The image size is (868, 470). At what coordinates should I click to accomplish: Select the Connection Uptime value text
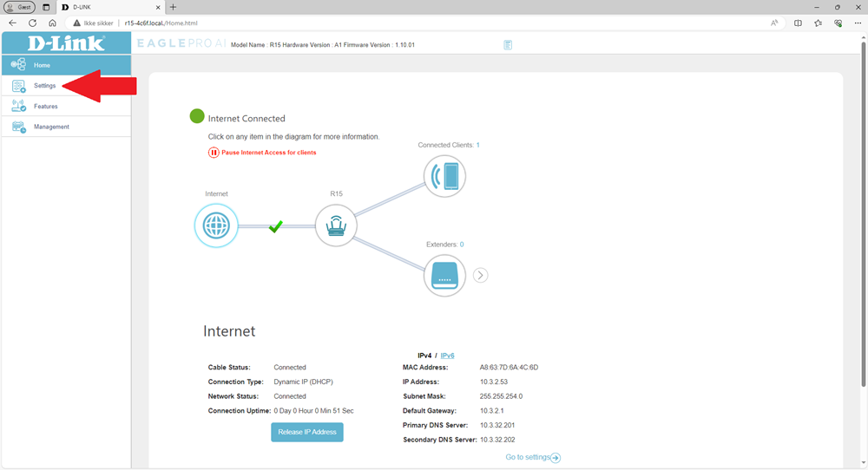tap(314, 411)
